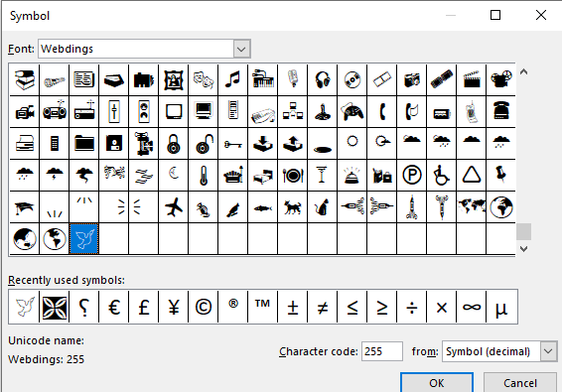Click the thermometer symbol
The width and height of the screenshot is (562, 392).
(x=204, y=176)
